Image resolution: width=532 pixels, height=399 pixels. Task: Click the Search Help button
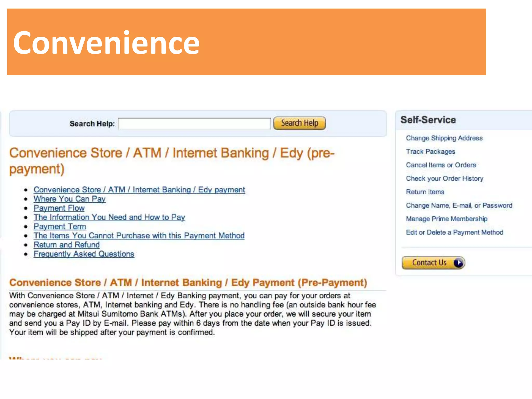(x=300, y=123)
